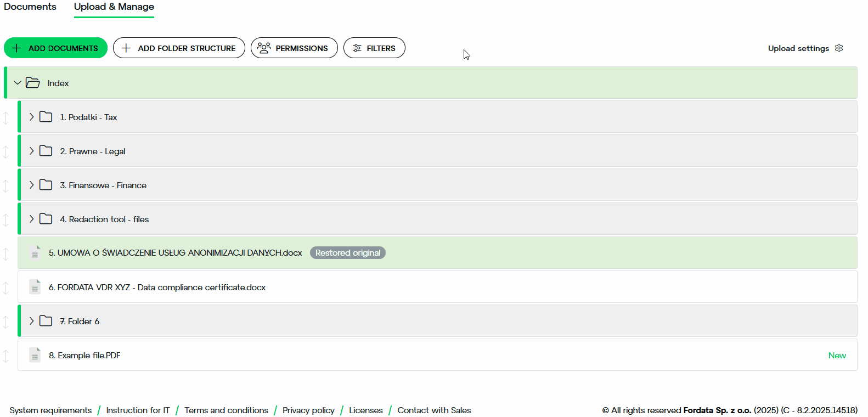Screen dimensions: 868x417
Task: Click the open folder icon beside Index
Action: point(33,83)
